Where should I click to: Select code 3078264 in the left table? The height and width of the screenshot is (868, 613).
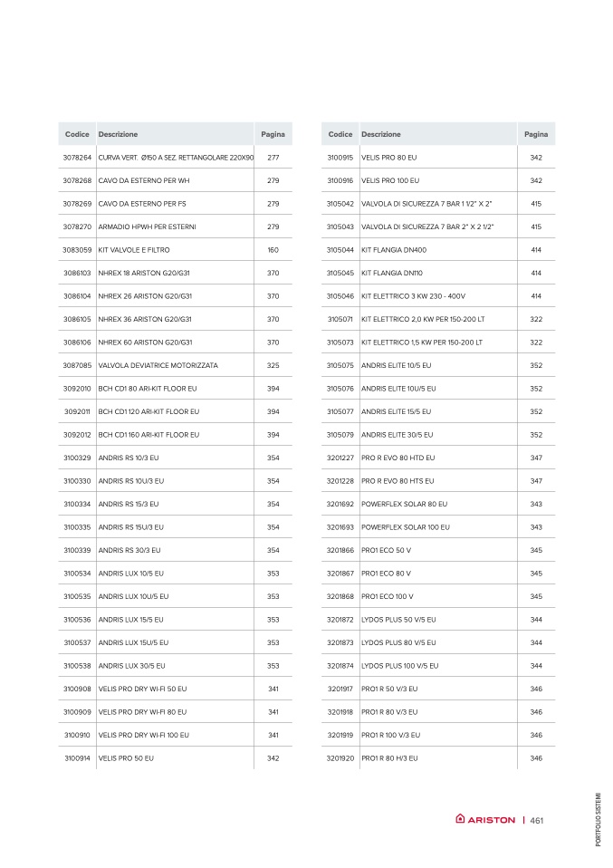77,158
